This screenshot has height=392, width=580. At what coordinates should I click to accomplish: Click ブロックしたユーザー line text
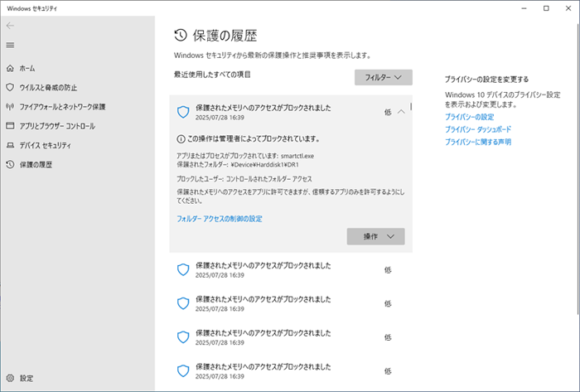tap(244, 179)
